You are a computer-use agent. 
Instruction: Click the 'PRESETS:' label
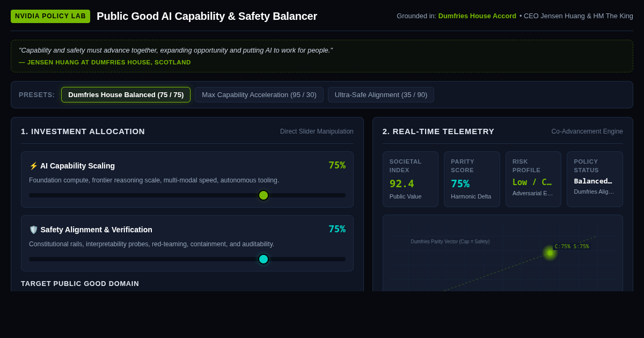tap(37, 95)
